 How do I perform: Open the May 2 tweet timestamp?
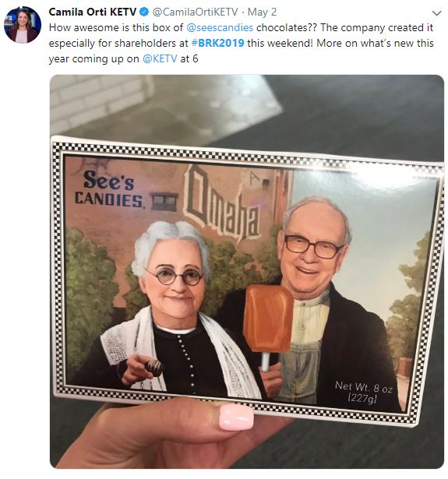[x=262, y=12]
